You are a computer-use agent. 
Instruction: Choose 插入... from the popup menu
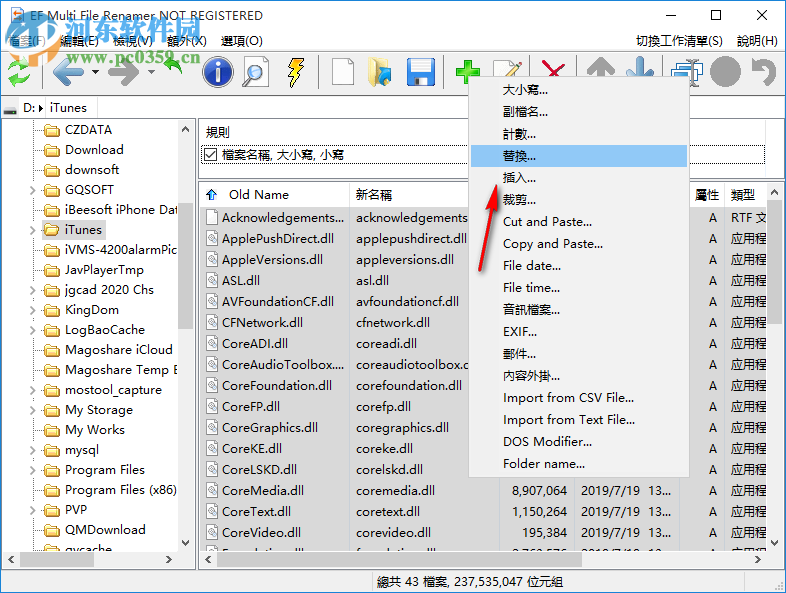(578, 178)
